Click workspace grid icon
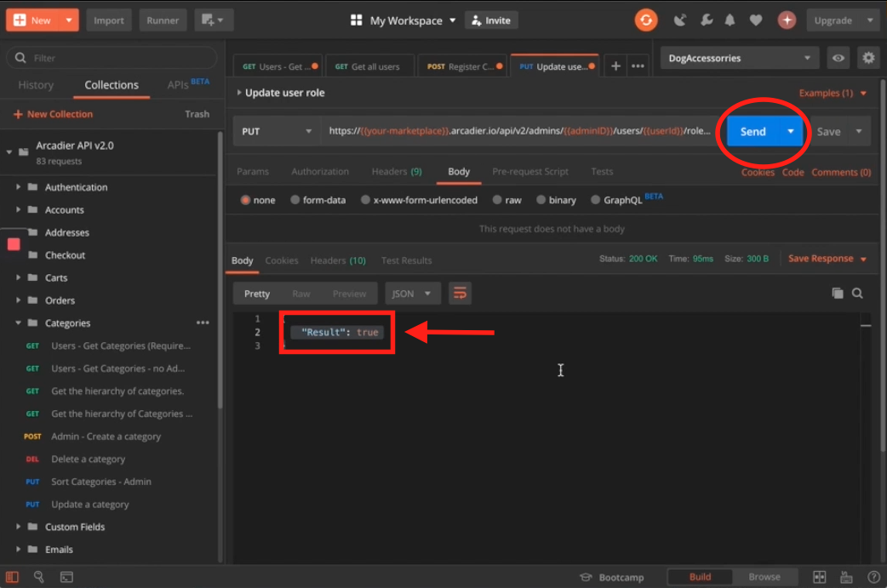This screenshot has width=887, height=588. (x=356, y=20)
